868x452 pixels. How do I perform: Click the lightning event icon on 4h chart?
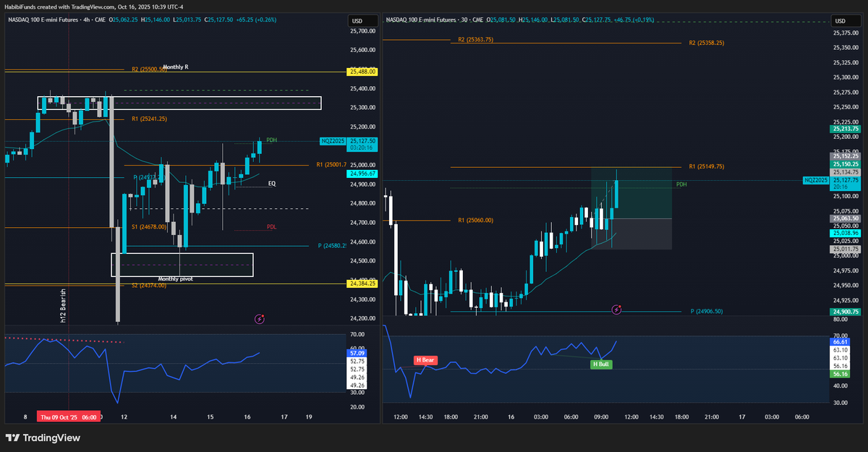(x=259, y=318)
